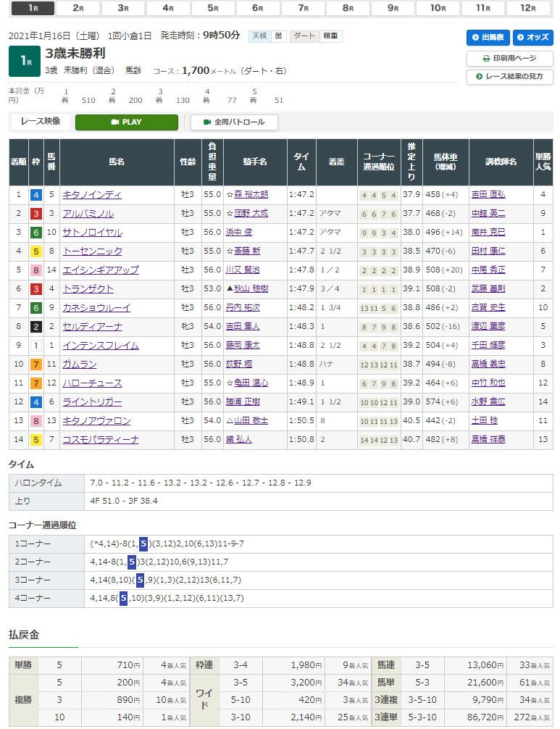Open horse キタノインディ profile link

[92, 195]
